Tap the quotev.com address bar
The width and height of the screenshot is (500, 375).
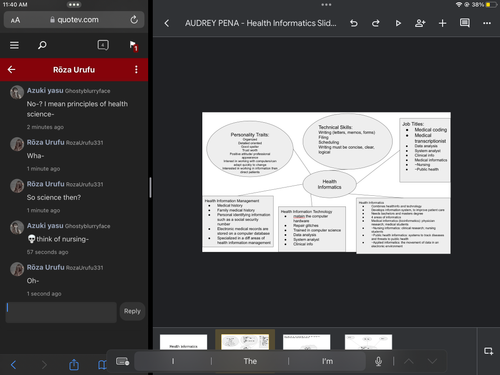pos(74,20)
